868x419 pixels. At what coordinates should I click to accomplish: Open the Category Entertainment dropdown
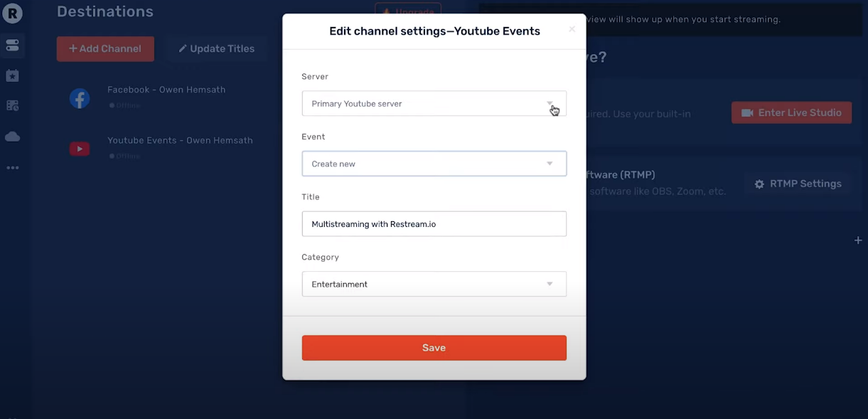tap(434, 284)
